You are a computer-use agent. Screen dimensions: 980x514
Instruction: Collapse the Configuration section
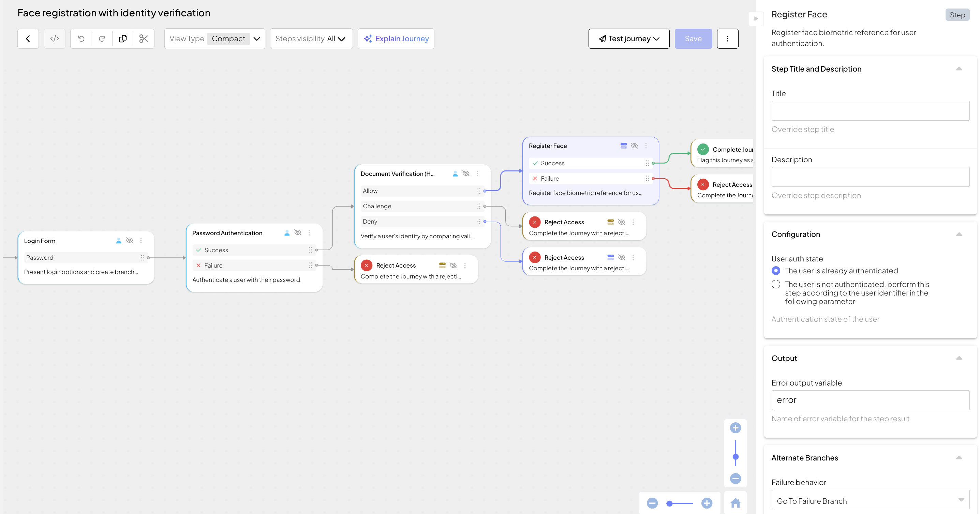point(959,234)
